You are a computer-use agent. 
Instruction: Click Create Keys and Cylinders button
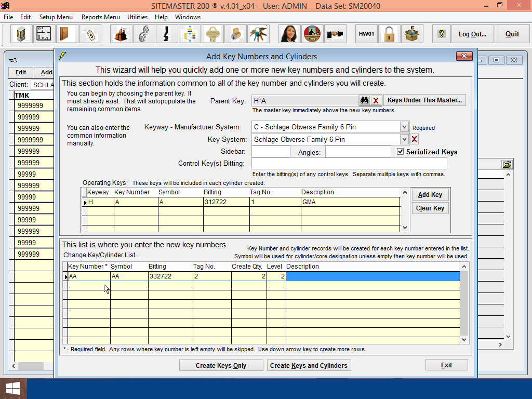[309, 365]
